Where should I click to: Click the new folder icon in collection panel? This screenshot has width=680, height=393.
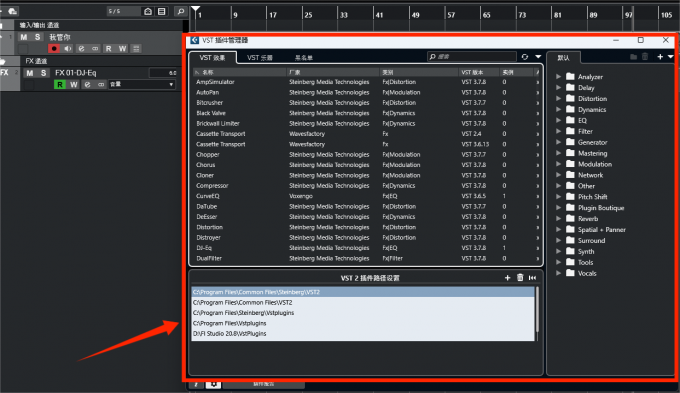coord(633,57)
